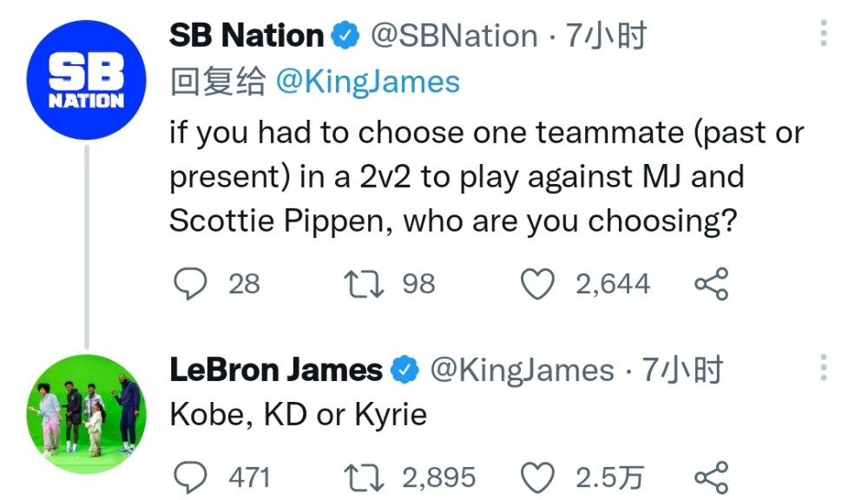The height and width of the screenshot is (500, 868).
Task: Open more options for LeBron James tweet
Action: 824,367
